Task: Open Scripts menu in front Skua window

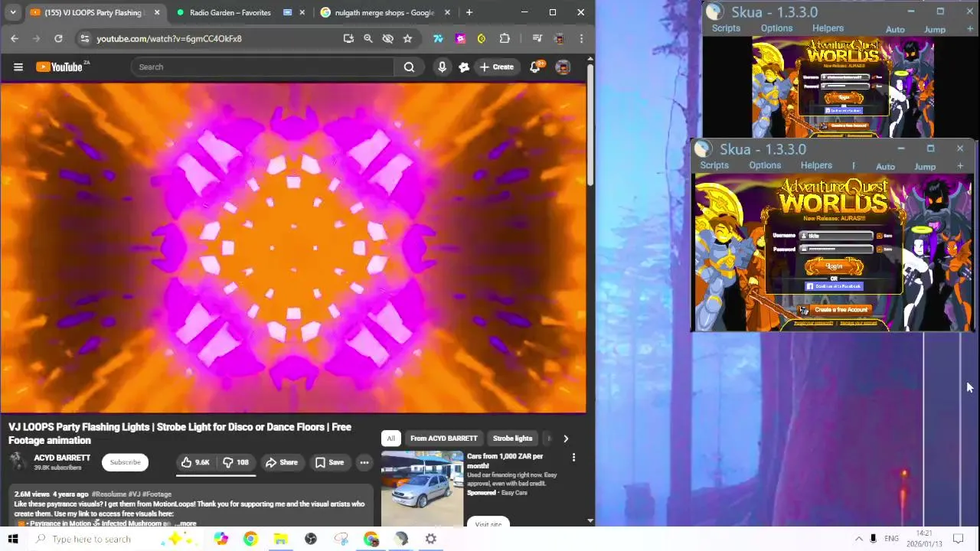Action: click(x=714, y=165)
